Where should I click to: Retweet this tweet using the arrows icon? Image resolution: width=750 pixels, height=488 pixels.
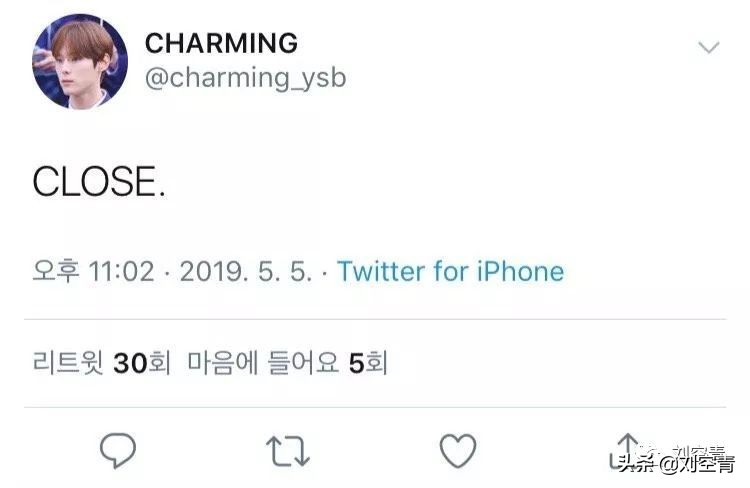(288, 452)
